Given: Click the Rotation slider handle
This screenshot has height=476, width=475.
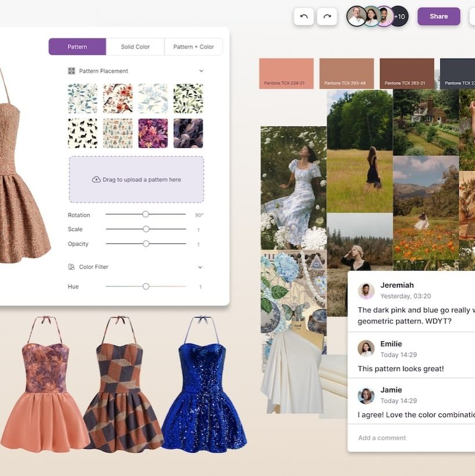Looking at the screenshot, I should coord(146,214).
